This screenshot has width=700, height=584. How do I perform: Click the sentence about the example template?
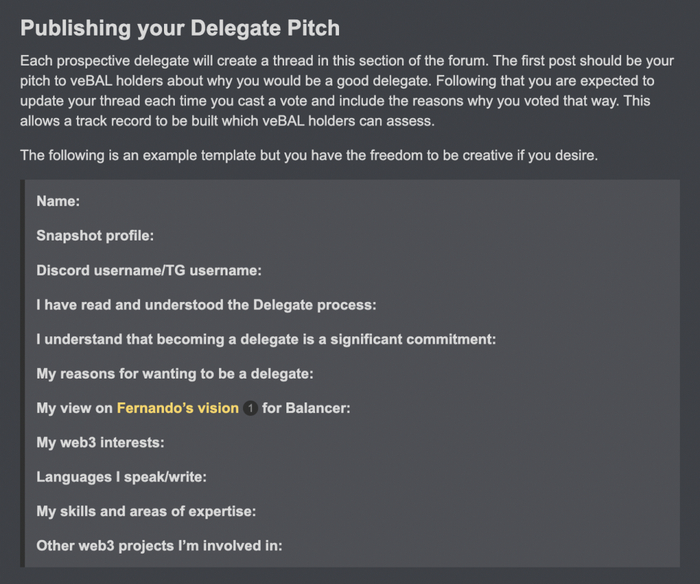tap(308, 155)
